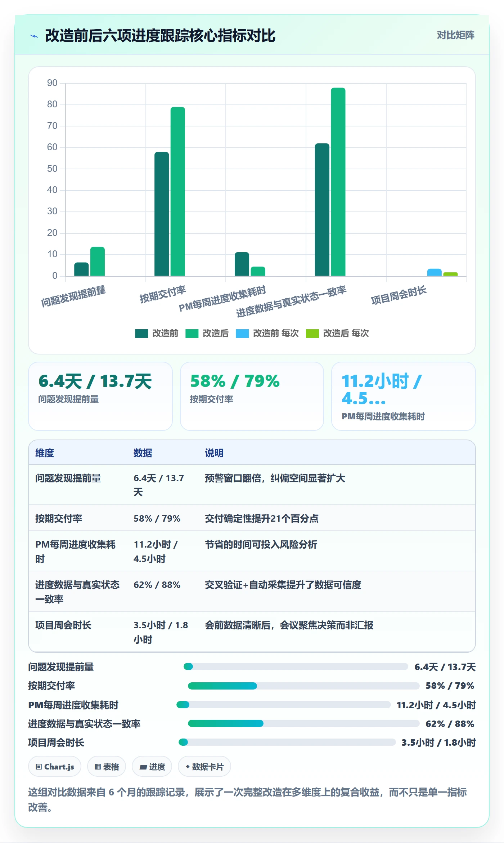504x843 pixels.
Task: Click the 进度数据与真实状态一致率 progress bar
Action: (304, 723)
